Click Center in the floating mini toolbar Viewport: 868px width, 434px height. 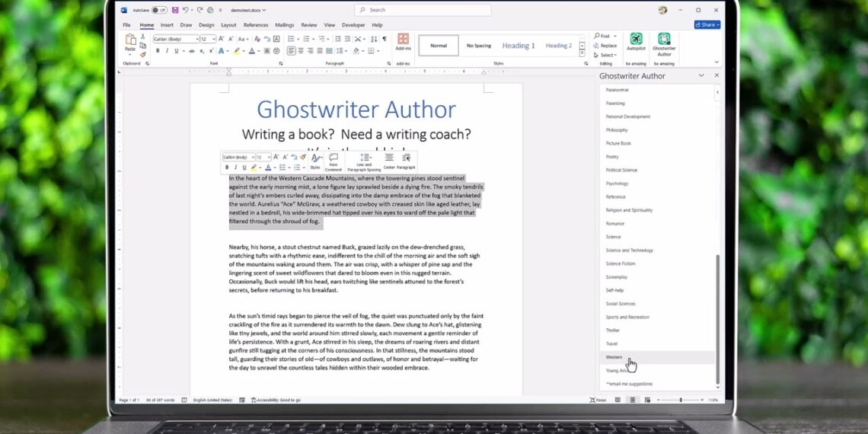click(x=389, y=161)
